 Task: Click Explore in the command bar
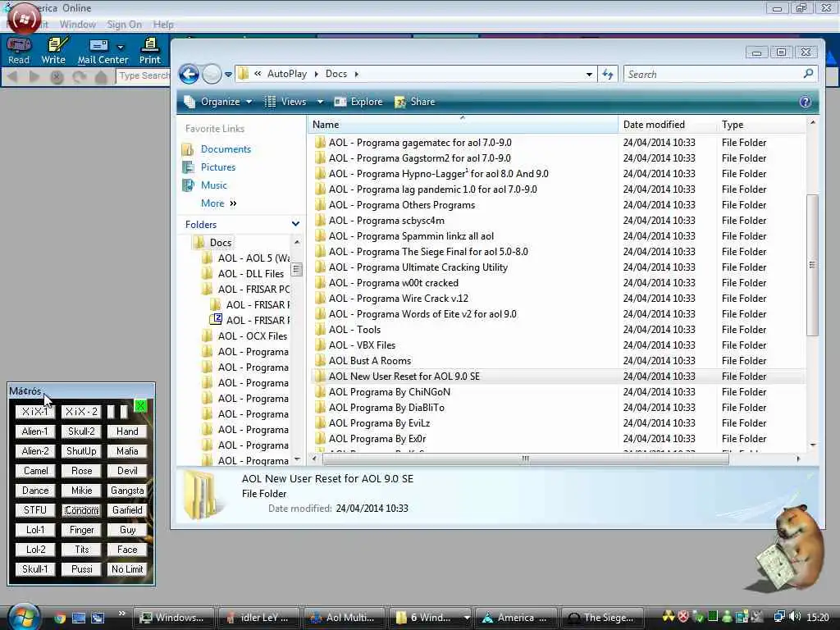coord(358,102)
